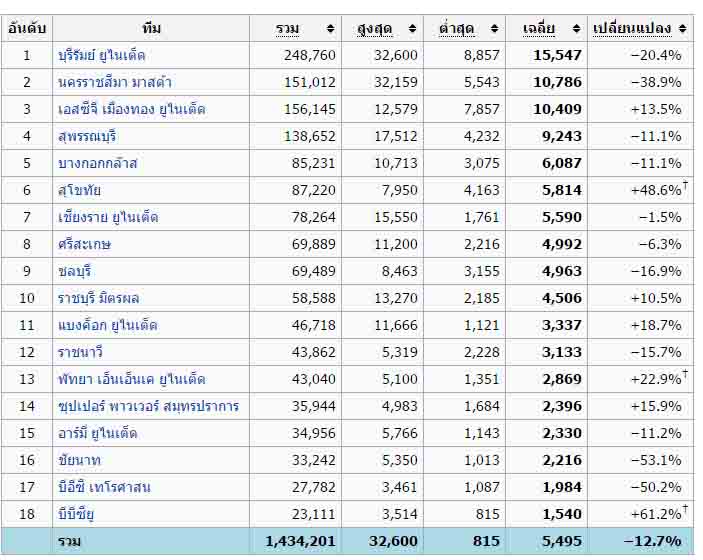Follow the dagger footnote next to +61.2%
Image resolution: width=703 pixels, height=560 pixels.
coord(685,508)
